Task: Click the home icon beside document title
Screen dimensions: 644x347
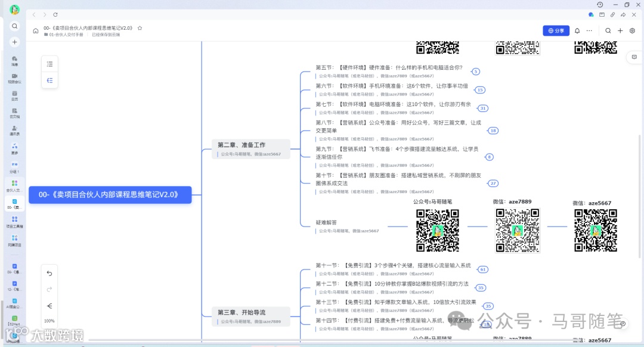Action: [x=36, y=31]
